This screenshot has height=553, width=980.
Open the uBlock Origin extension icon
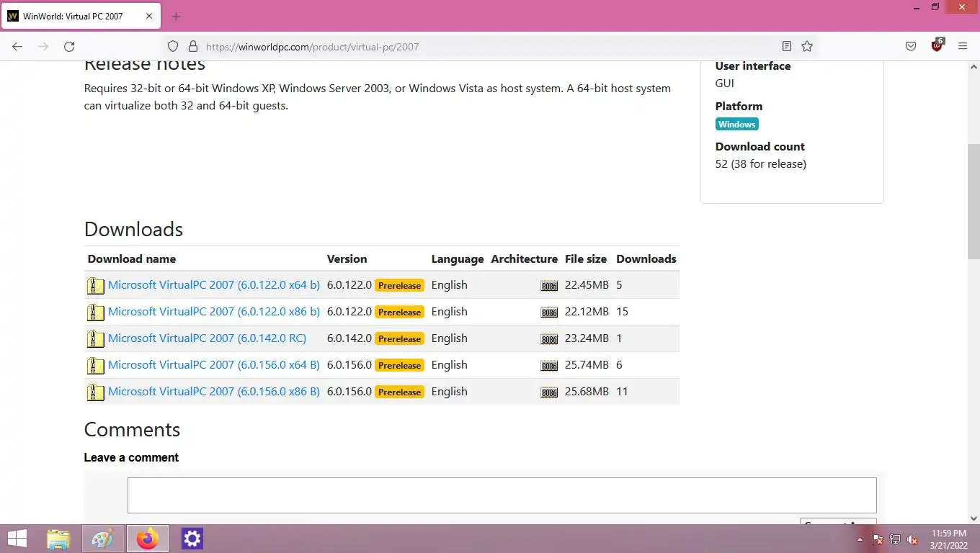tap(937, 45)
